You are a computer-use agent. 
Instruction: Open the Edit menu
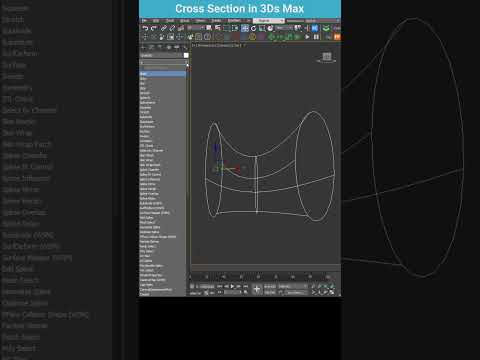click(156, 21)
